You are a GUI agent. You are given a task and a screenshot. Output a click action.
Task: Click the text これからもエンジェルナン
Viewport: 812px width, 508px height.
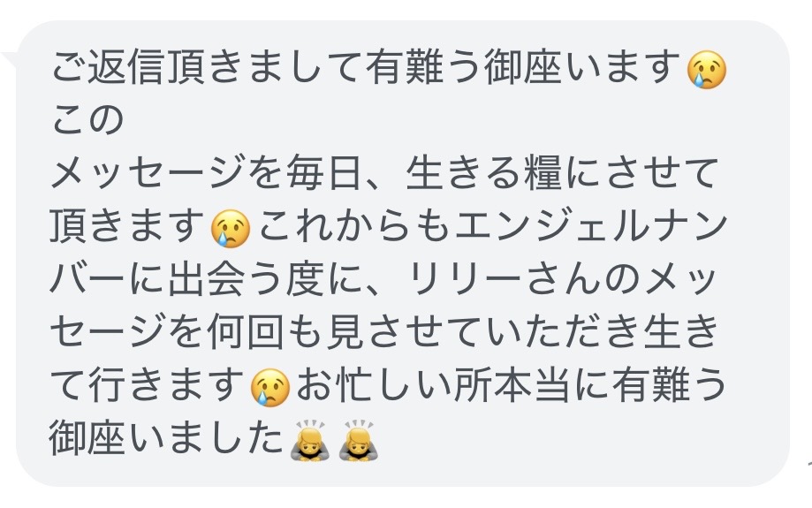[x=493, y=227]
